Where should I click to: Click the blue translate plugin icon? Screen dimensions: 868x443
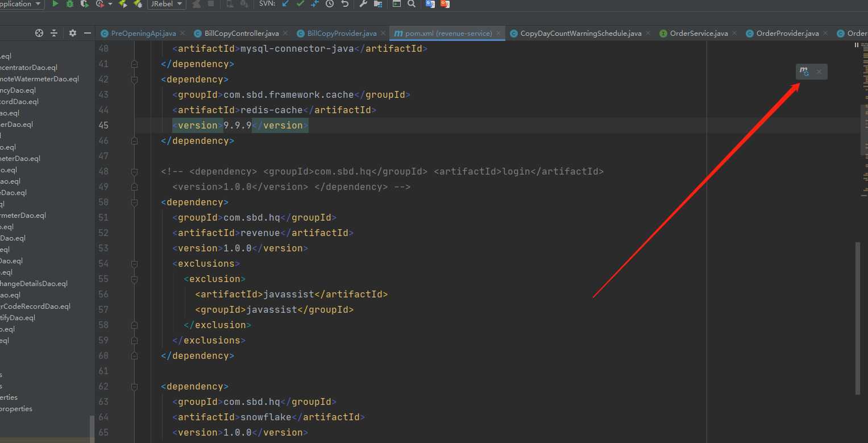tap(430, 4)
